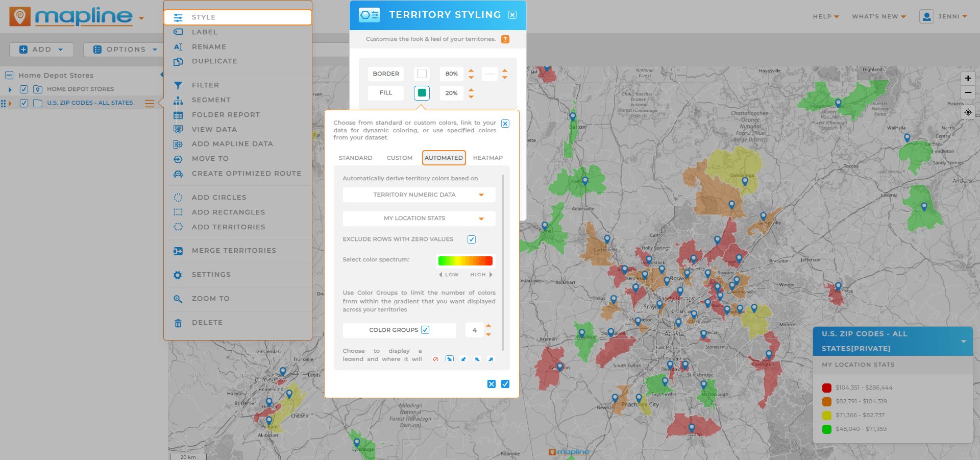Image resolution: width=980 pixels, height=460 pixels.
Task: Open the My Location Stats dropdown
Action: (x=419, y=219)
